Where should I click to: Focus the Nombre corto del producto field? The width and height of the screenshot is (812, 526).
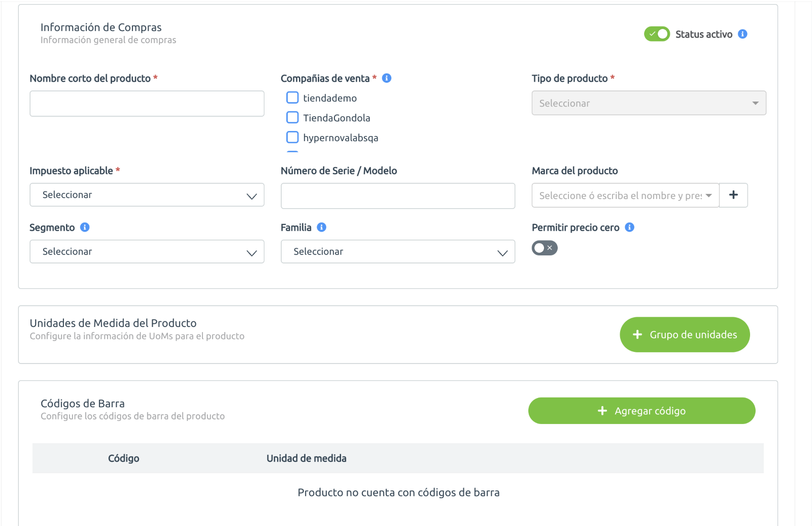pos(147,104)
